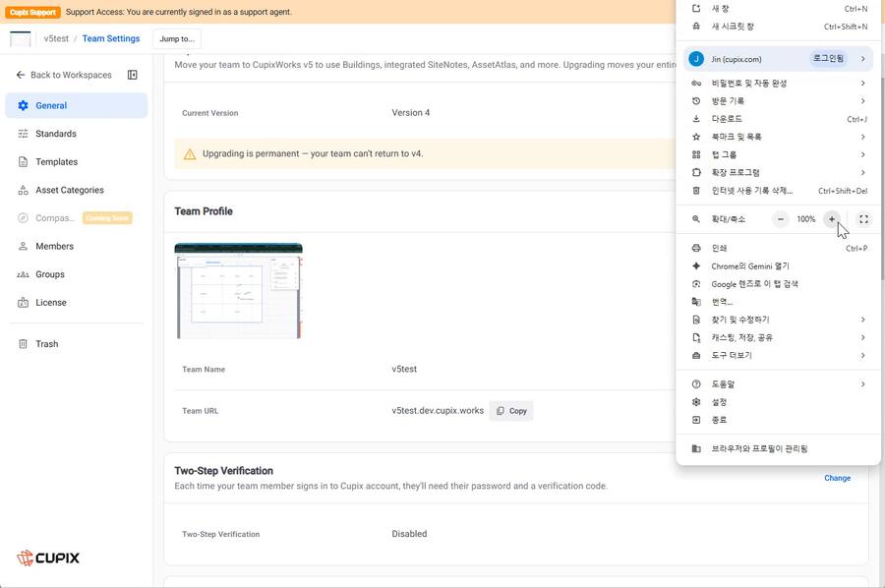Expand the 찾기 및 수정하기 submenu arrow

point(863,320)
